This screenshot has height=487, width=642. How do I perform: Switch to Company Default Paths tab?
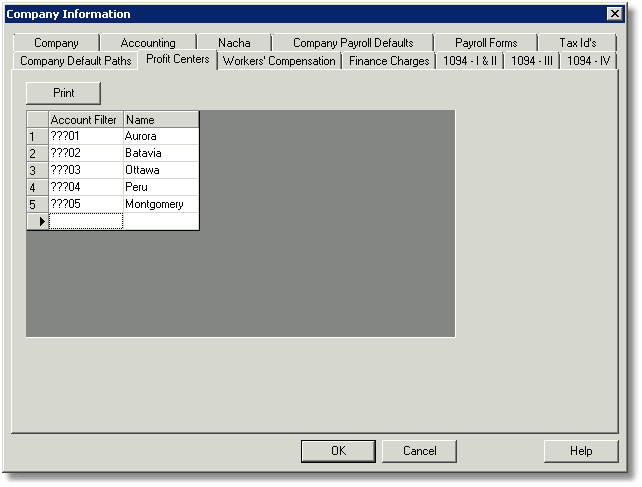75,61
